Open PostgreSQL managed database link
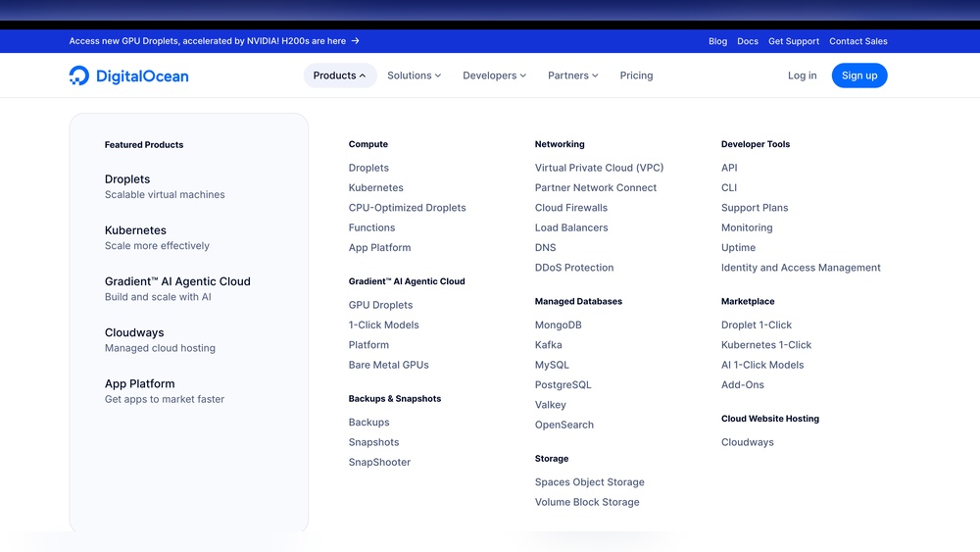 [563, 385]
